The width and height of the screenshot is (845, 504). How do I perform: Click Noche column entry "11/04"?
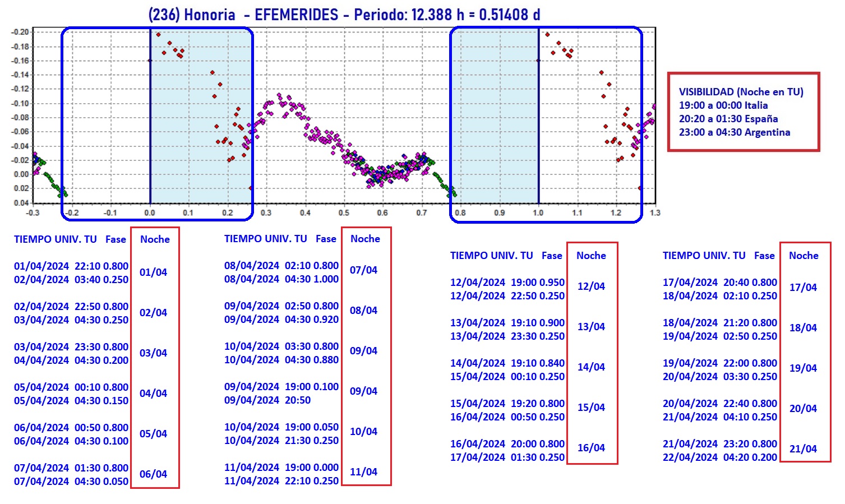click(363, 471)
